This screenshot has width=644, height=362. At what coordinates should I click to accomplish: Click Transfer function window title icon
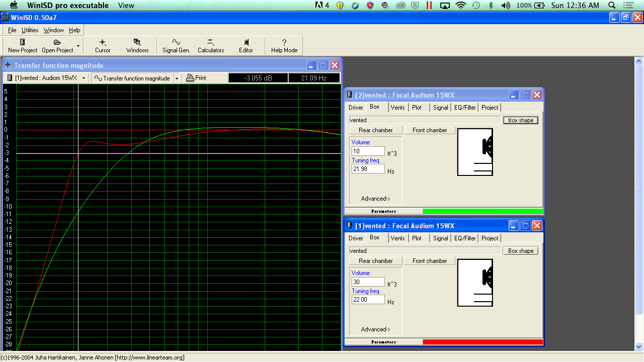pos(8,65)
